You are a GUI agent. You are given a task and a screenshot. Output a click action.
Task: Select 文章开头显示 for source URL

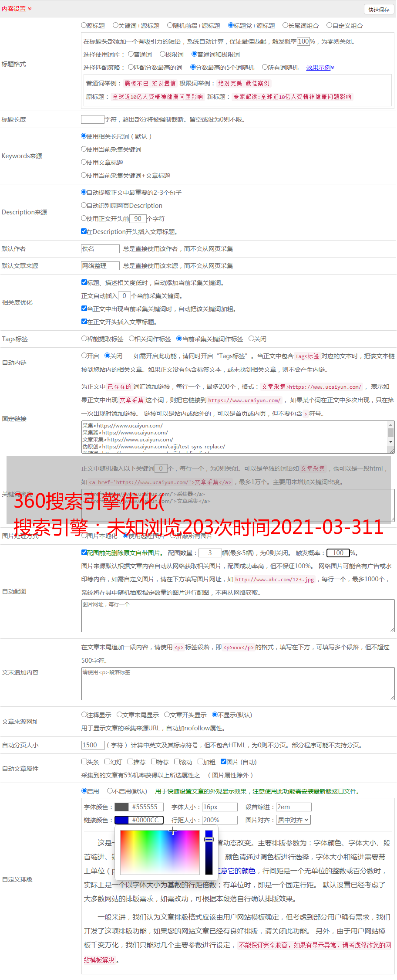[167, 715]
